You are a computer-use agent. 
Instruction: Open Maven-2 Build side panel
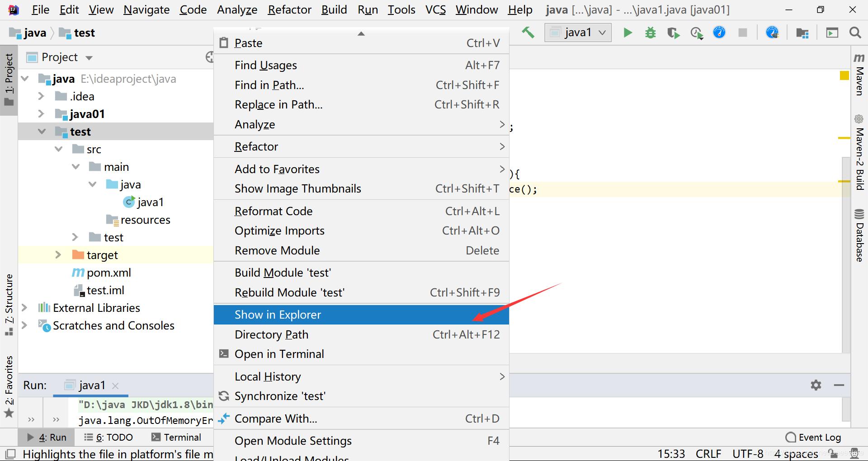tap(859, 153)
